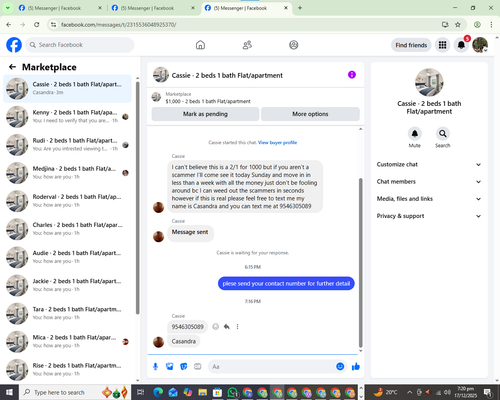Open the notifications bell in the top bar

461,45
